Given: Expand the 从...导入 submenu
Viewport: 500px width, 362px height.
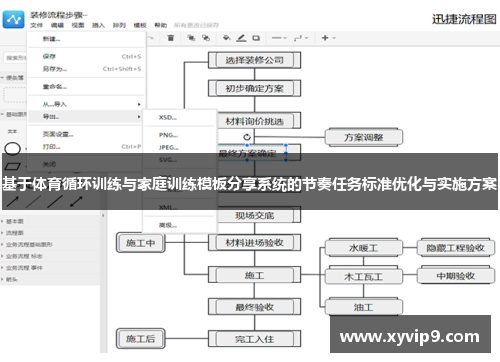Looking at the screenshot, I should click(86, 104).
